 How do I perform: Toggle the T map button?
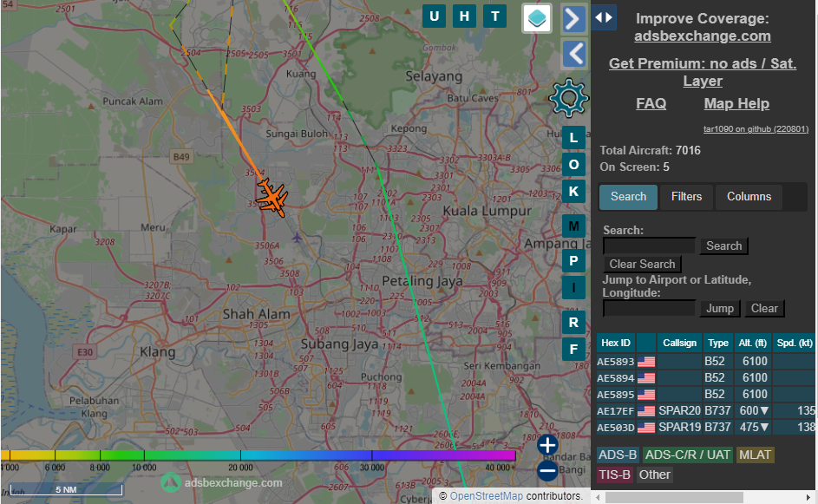[x=495, y=16]
